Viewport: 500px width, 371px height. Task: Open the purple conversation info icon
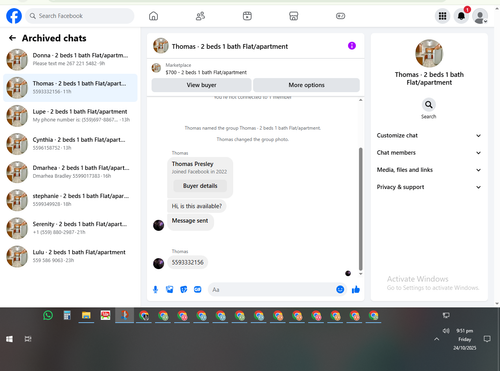click(x=352, y=46)
